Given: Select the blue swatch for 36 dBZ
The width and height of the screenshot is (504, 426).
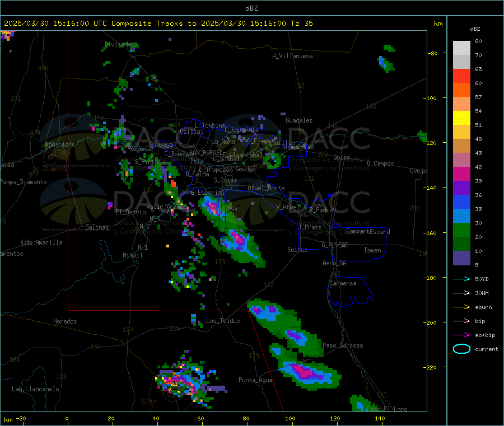Looking at the screenshot, I should 461,202.
